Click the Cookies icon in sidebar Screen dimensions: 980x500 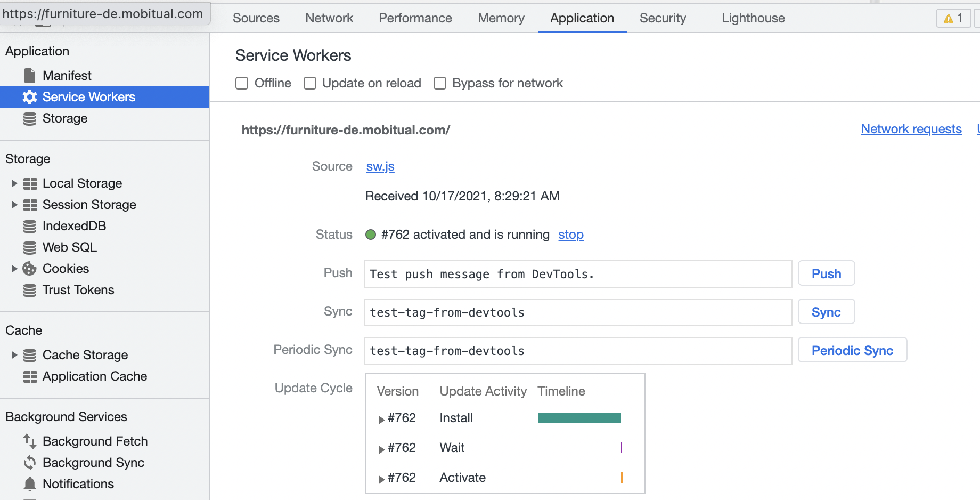(30, 268)
